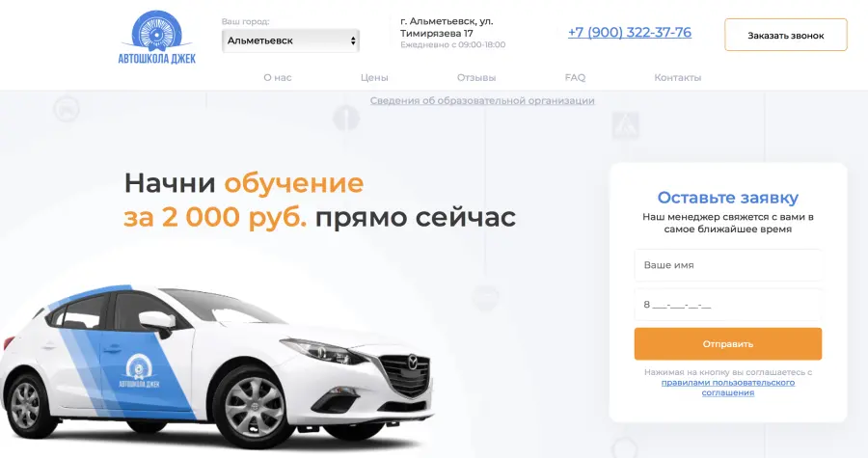Click the Оставьте заявку heading
The height and width of the screenshot is (458, 868).
(x=728, y=198)
